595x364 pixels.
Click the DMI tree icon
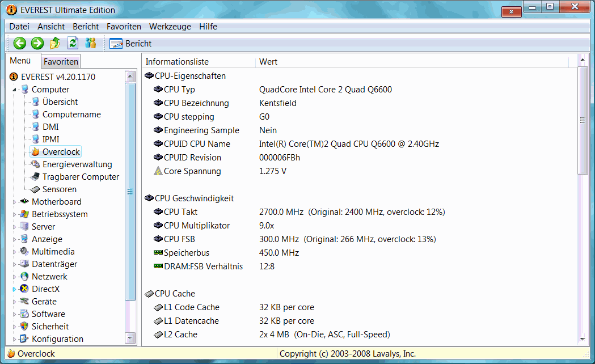coord(35,126)
